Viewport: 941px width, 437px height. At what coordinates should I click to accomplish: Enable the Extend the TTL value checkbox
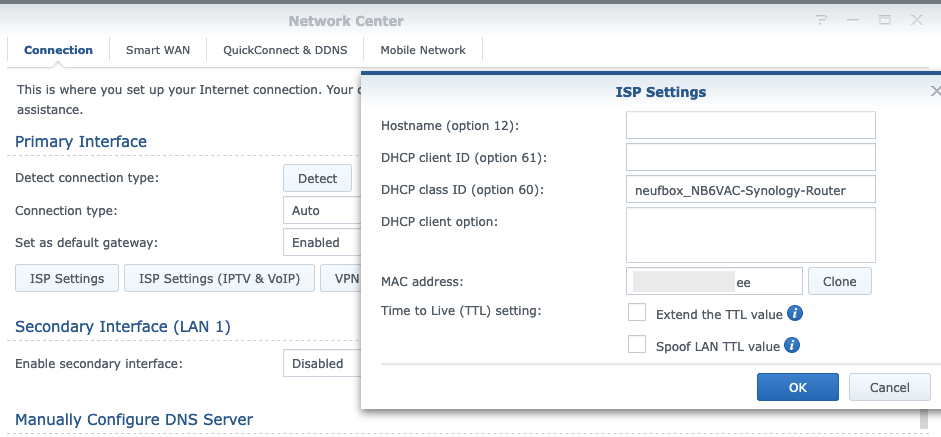pyautogui.click(x=637, y=313)
